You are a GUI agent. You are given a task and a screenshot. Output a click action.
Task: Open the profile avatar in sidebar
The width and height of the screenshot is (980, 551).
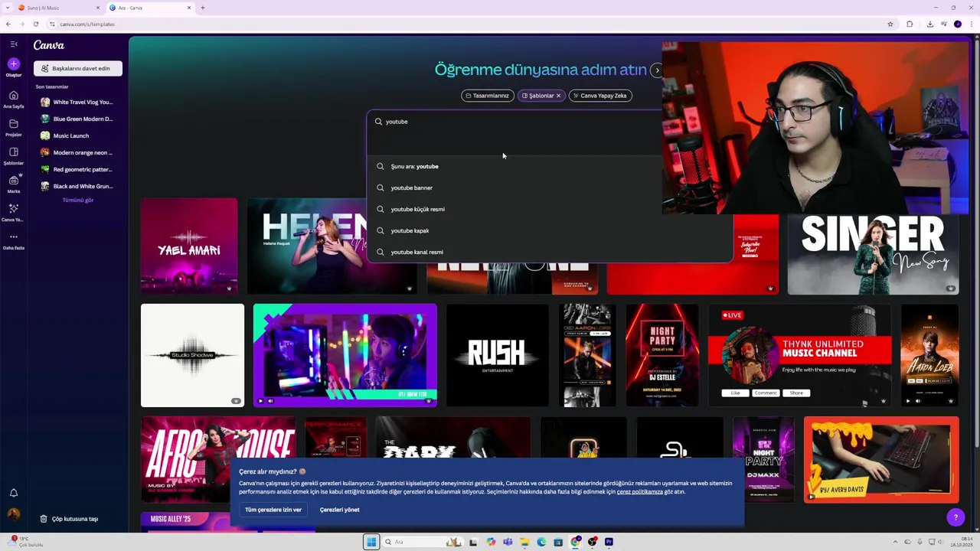(x=14, y=514)
